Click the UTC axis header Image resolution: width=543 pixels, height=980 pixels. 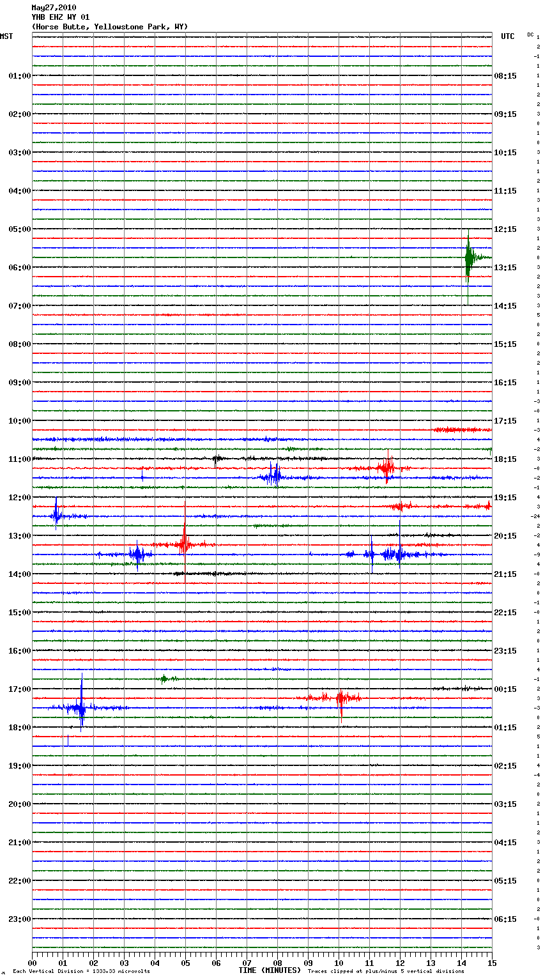[x=508, y=36]
